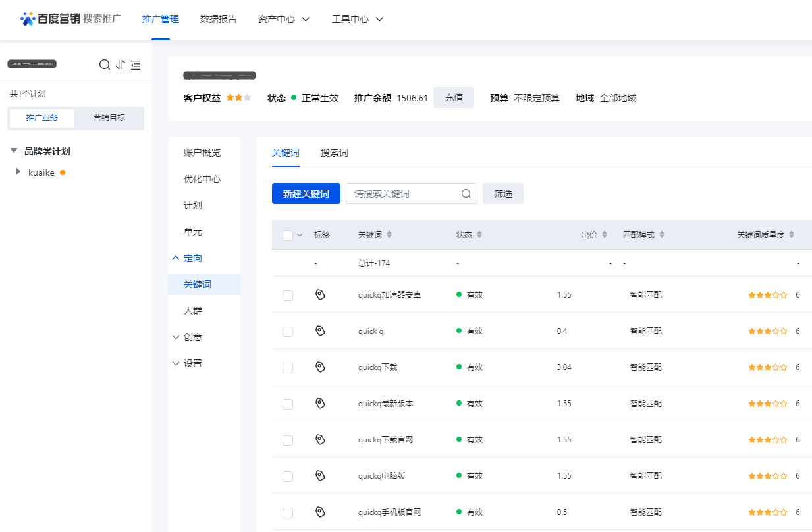
Task: Sort by the 关键词 column arrows
Action: pyautogui.click(x=389, y=235)
